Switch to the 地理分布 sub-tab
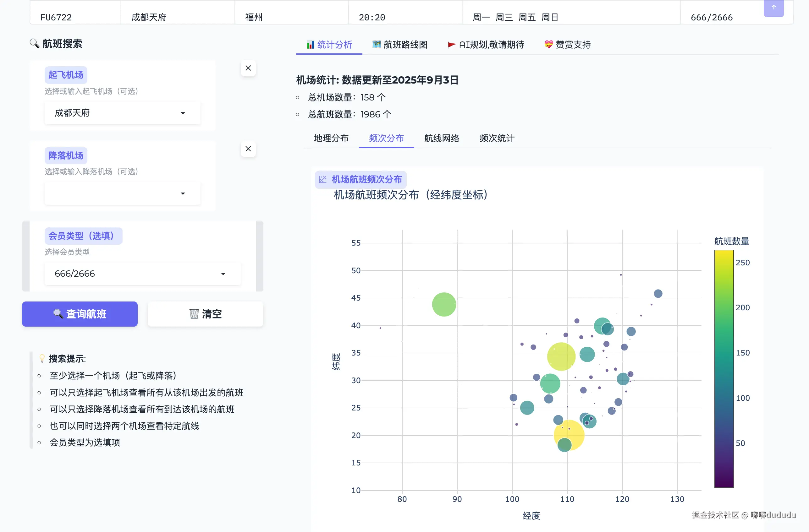 pos(331,138)
